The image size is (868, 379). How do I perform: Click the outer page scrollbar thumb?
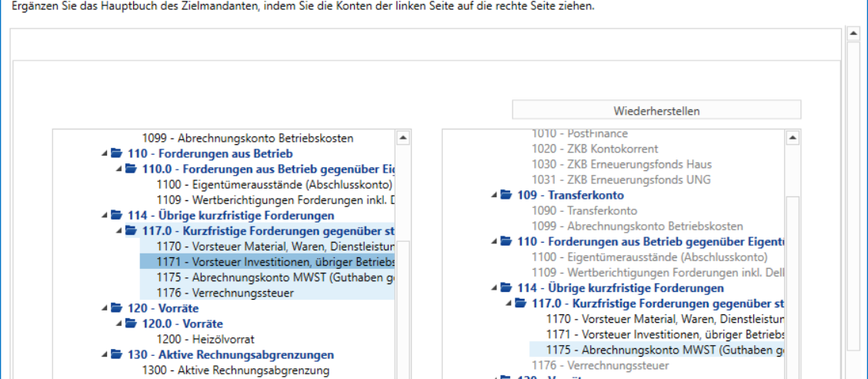coord(853,196)
